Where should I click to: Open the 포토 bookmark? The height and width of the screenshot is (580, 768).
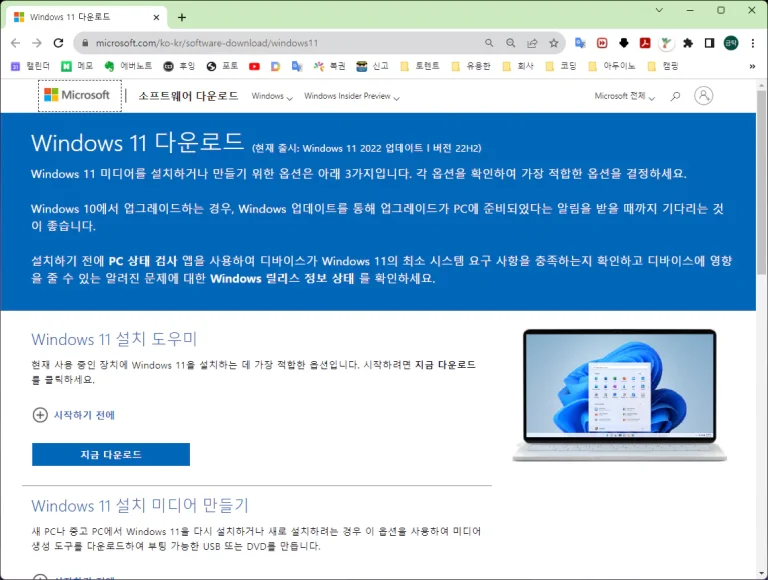pos(222,66)
